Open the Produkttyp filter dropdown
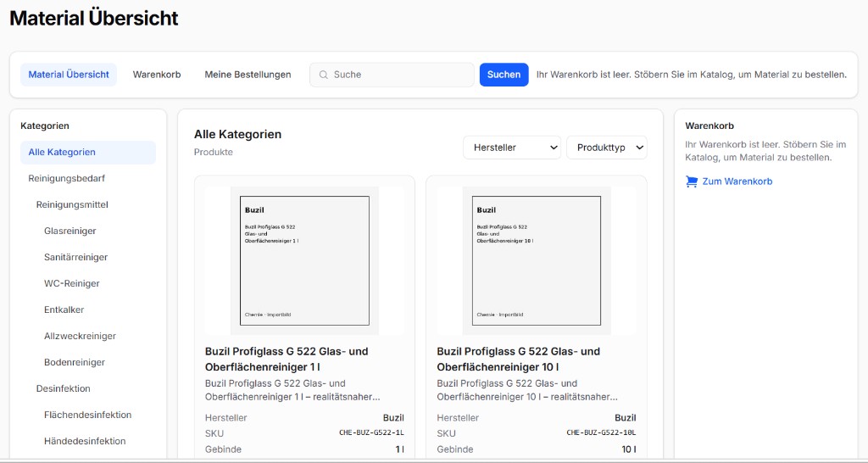 coord(607,148)
